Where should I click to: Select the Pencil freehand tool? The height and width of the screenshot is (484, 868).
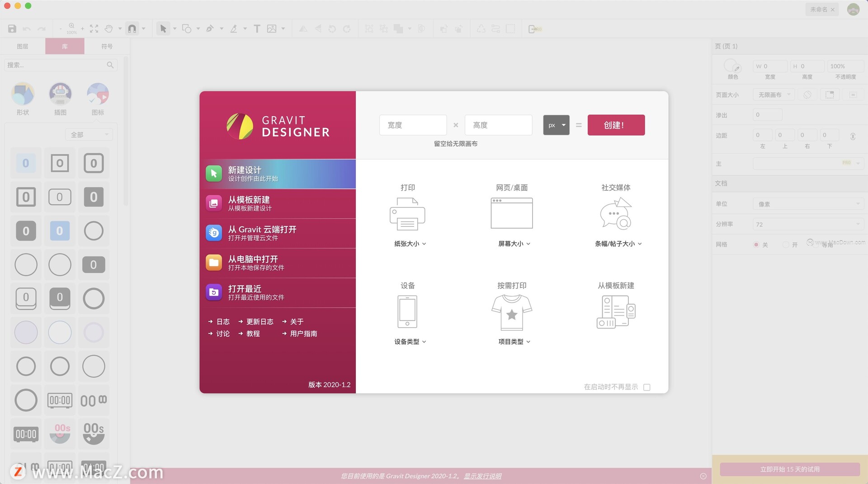234,29
